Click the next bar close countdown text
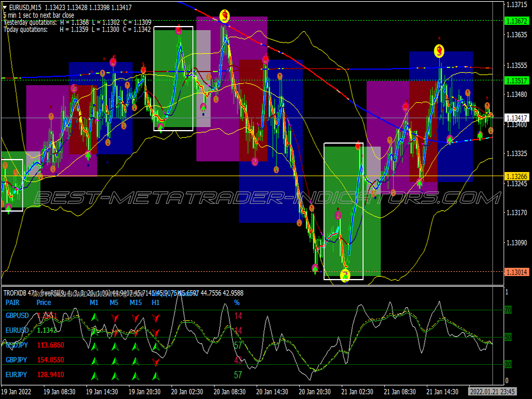 [x=38, y=15]
